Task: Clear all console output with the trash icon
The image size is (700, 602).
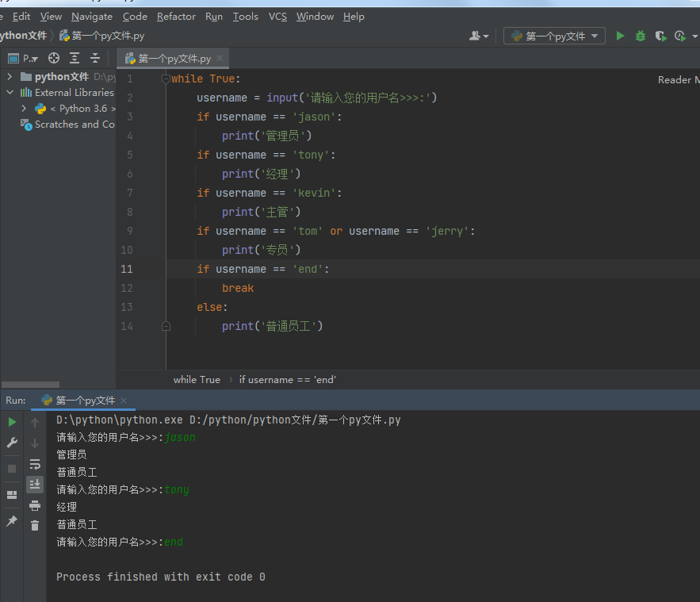Action: [35, 525]
